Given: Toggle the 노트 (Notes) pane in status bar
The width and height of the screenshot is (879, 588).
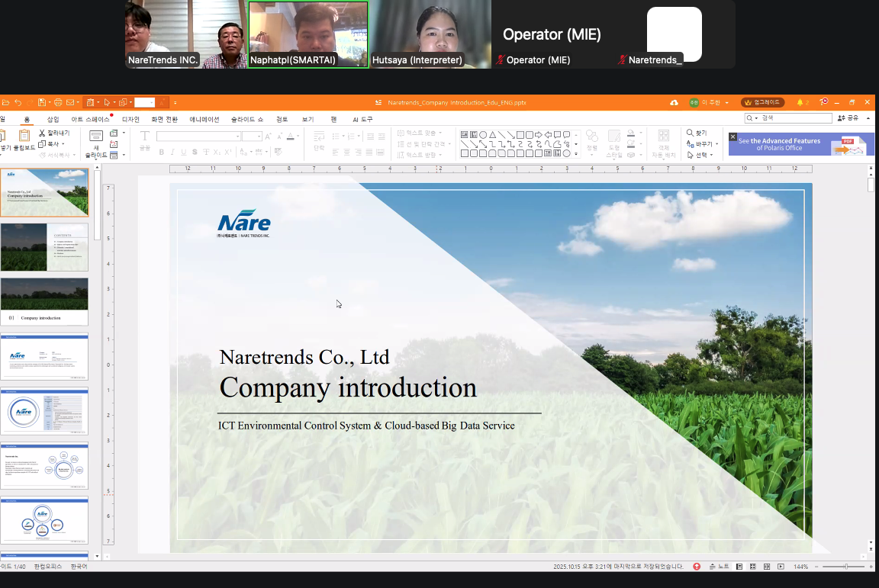Looking at the screenshot, I should 719,567.
